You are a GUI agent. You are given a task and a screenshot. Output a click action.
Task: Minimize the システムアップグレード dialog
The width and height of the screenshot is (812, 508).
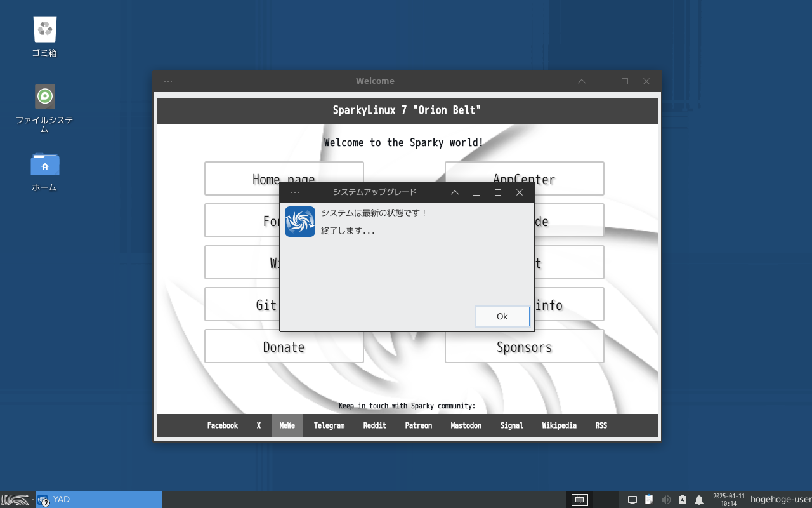click(x=476, y=192)
